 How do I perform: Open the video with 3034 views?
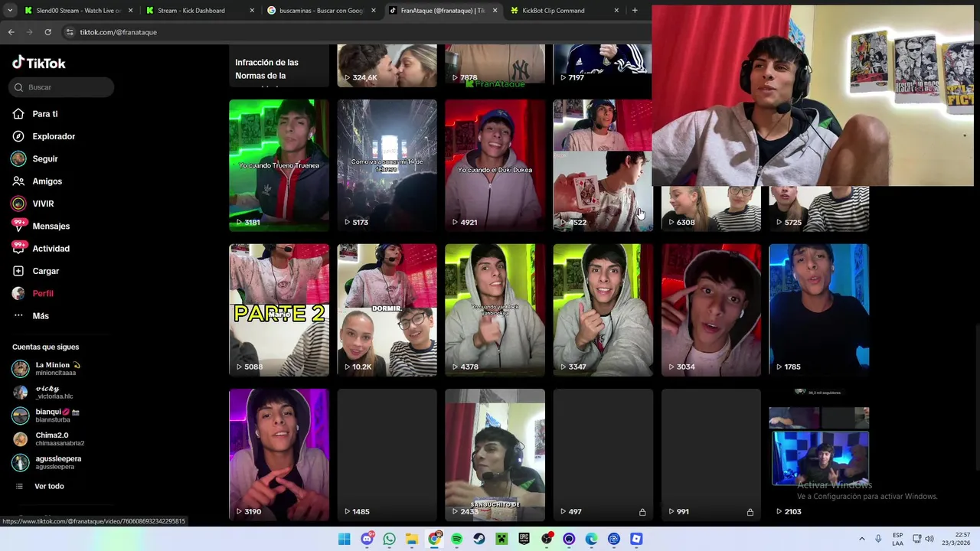711,310
